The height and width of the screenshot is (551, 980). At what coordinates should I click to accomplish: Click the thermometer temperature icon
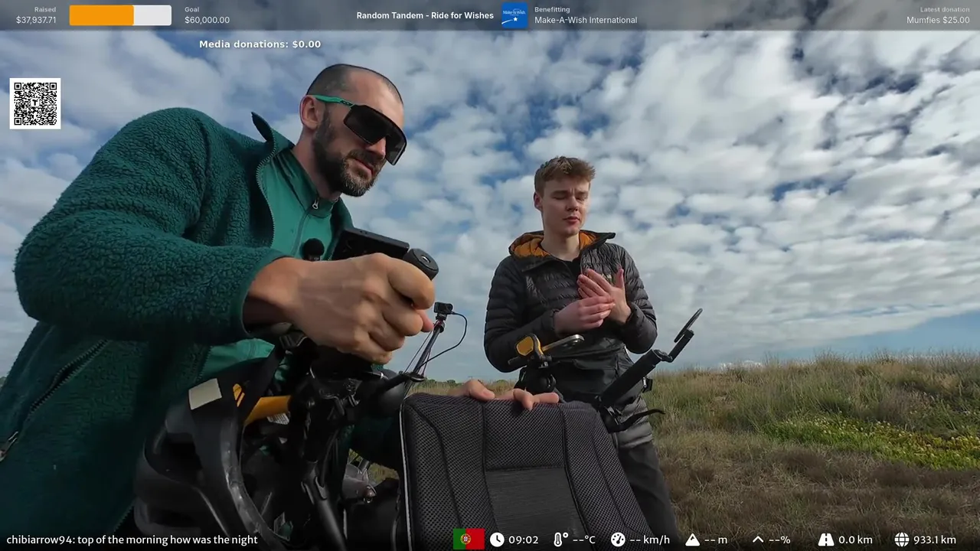tap(560, 540)
